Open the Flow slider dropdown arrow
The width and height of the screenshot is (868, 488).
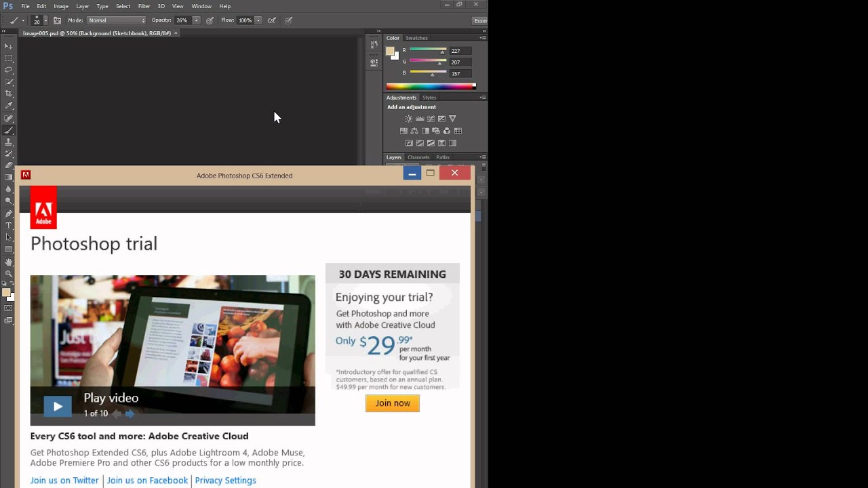(258, 20)
